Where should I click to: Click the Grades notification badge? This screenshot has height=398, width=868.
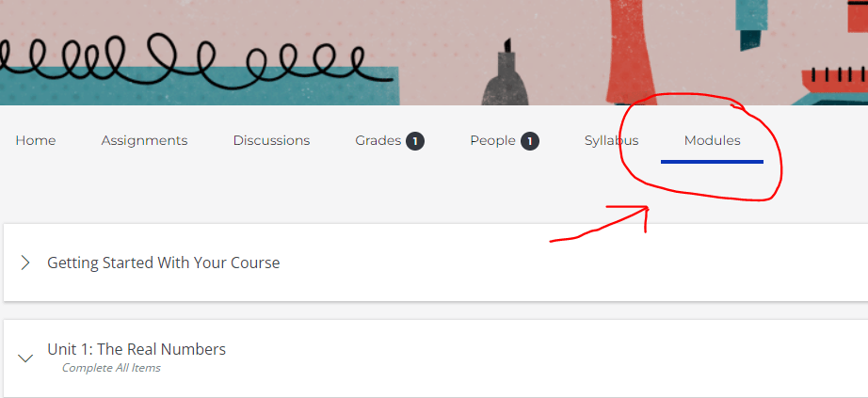[415, 141]
